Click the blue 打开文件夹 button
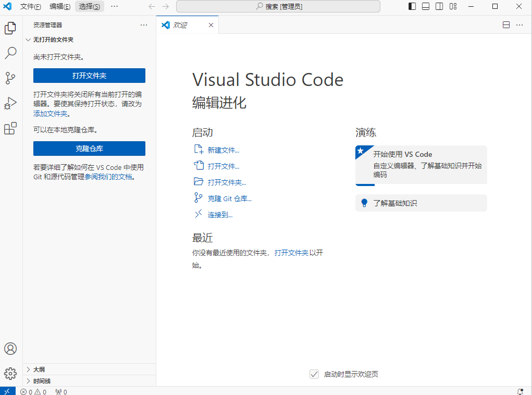 (89, 76)
